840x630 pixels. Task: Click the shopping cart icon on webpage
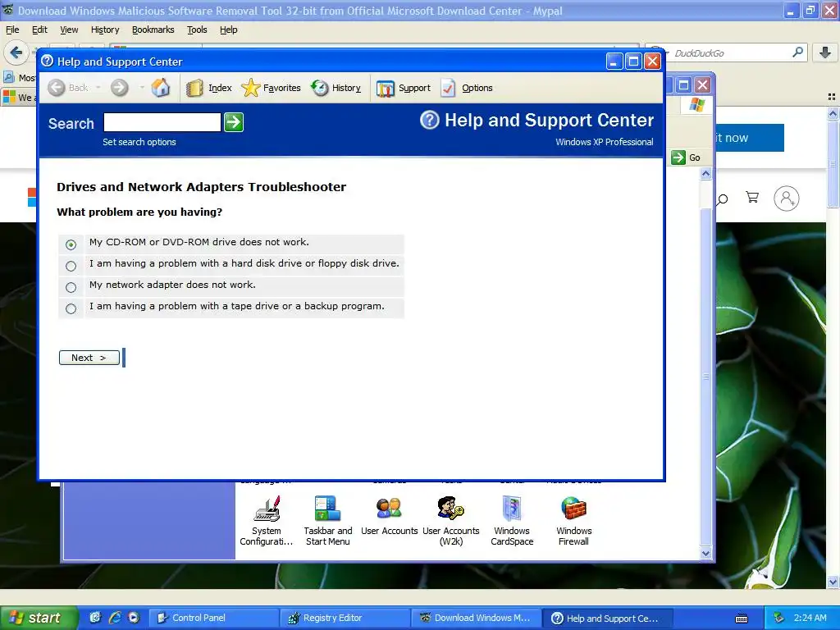(752, 198)
